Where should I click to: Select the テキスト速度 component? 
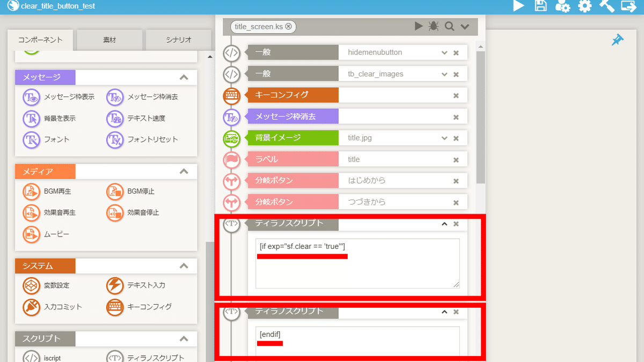(136, 118)
